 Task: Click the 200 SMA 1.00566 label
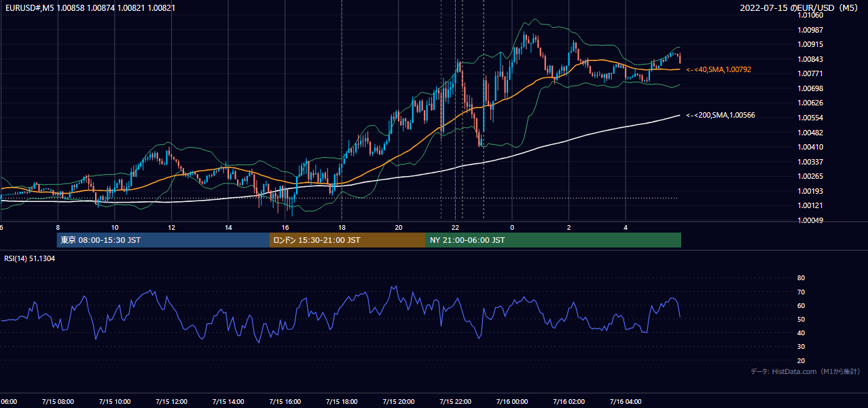pyautogui.click(x=721, y=115)
